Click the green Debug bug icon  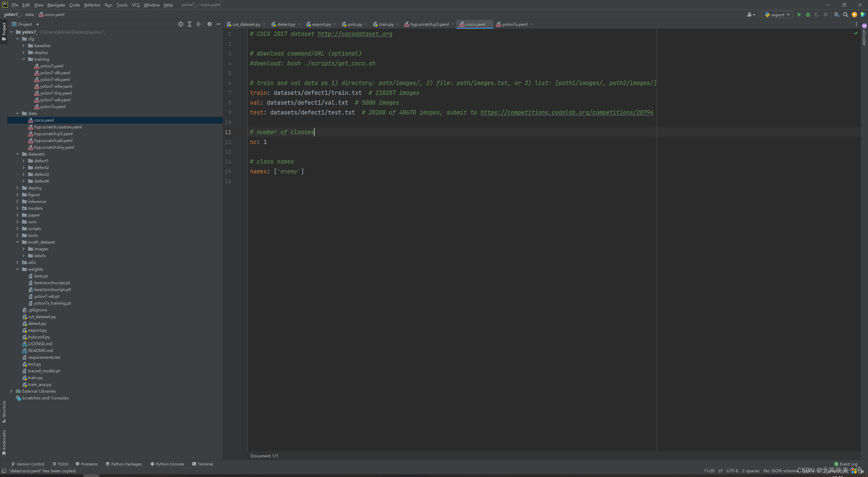[x=808, y=15]
